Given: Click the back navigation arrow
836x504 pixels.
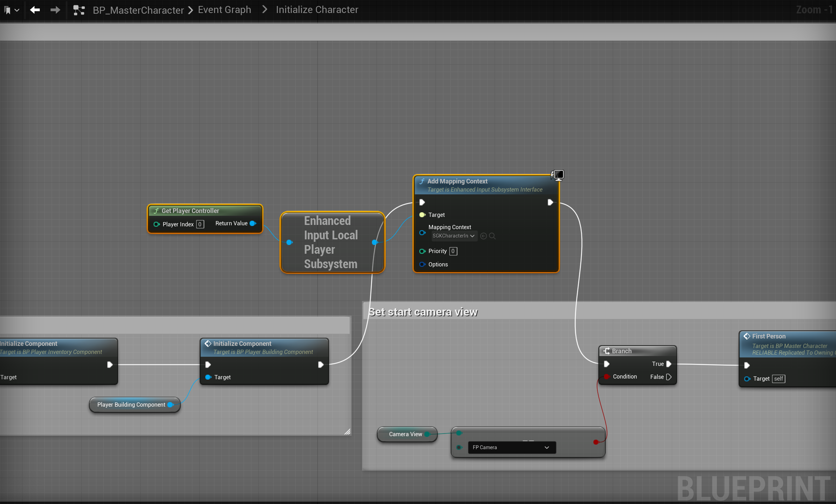Looking at the screenshot, I should click(35, 10).
